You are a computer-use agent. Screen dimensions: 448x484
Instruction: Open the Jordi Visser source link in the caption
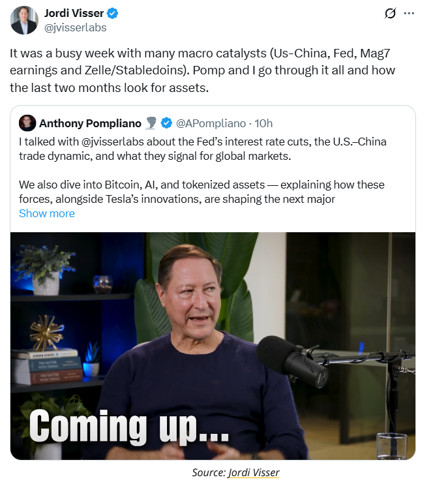click(254, 472)
